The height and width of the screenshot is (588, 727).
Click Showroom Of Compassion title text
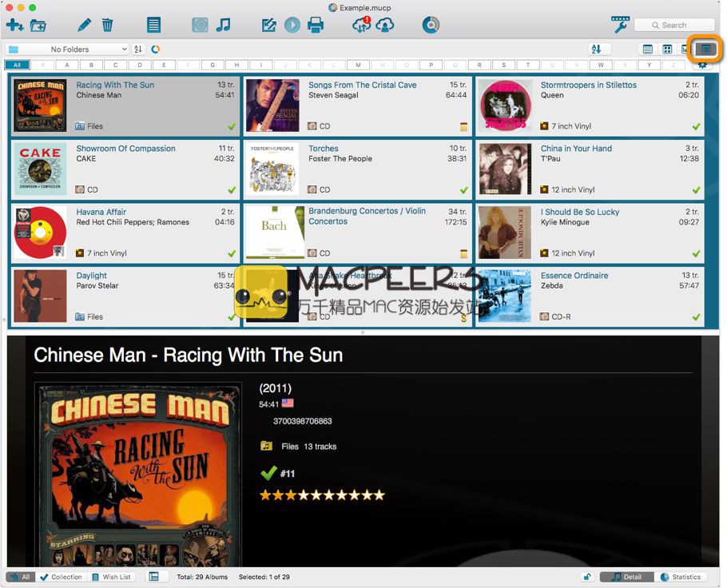pyautogui.click(x=125, y=149)
